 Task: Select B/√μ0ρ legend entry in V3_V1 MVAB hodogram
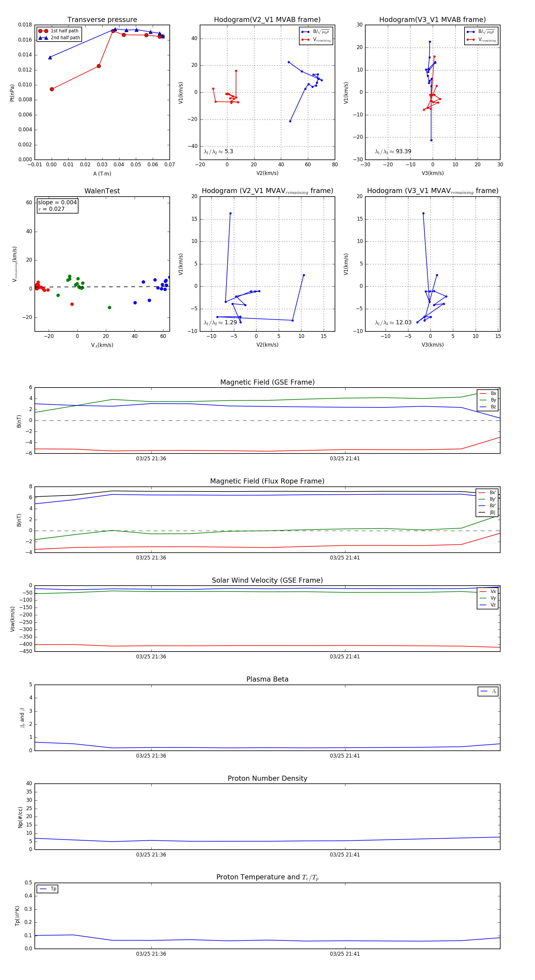point(481,32)
